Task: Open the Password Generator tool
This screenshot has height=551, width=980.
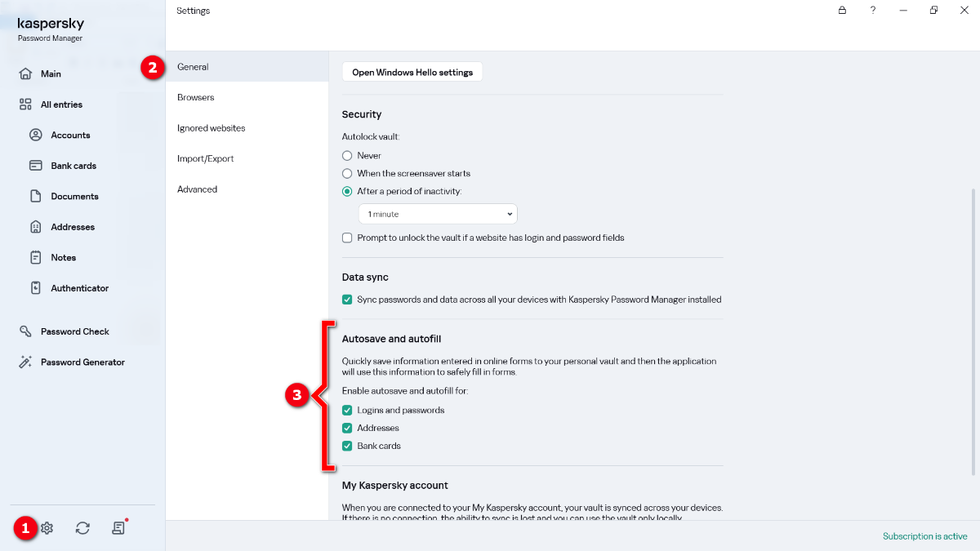Action: [82, 362]
